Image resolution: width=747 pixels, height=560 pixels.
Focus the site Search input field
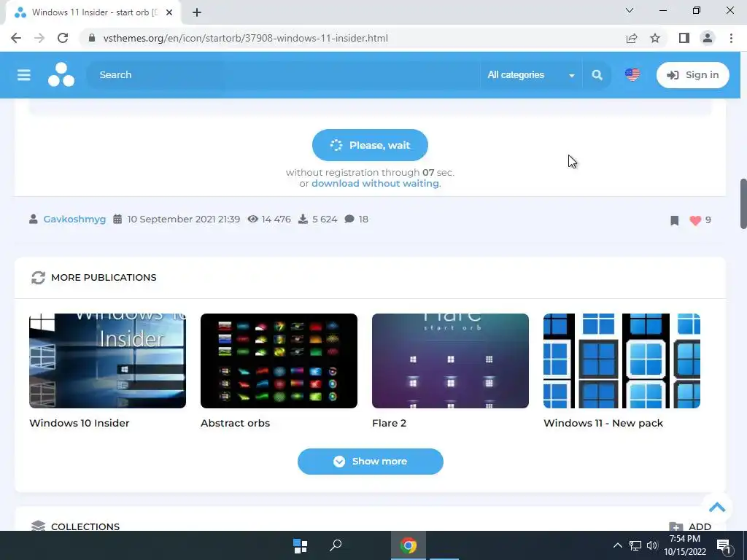coord(284,75)
